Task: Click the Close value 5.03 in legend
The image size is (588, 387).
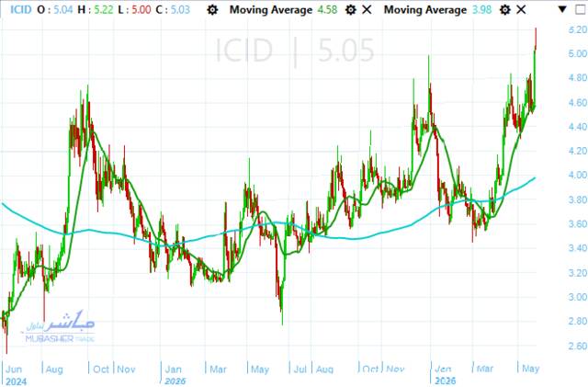Action: 180,10
